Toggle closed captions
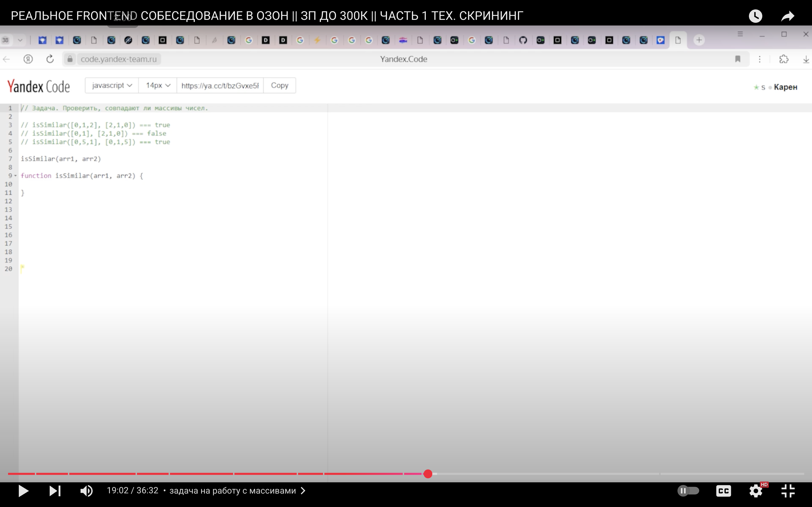This screenshot has width=812, height=507. point(723,491)
